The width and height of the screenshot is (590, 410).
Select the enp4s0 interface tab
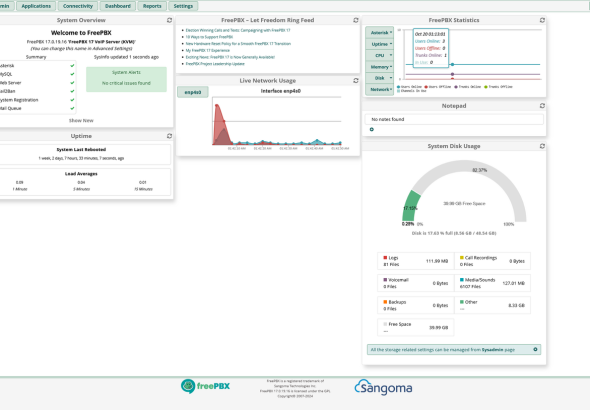pos(193,92)
